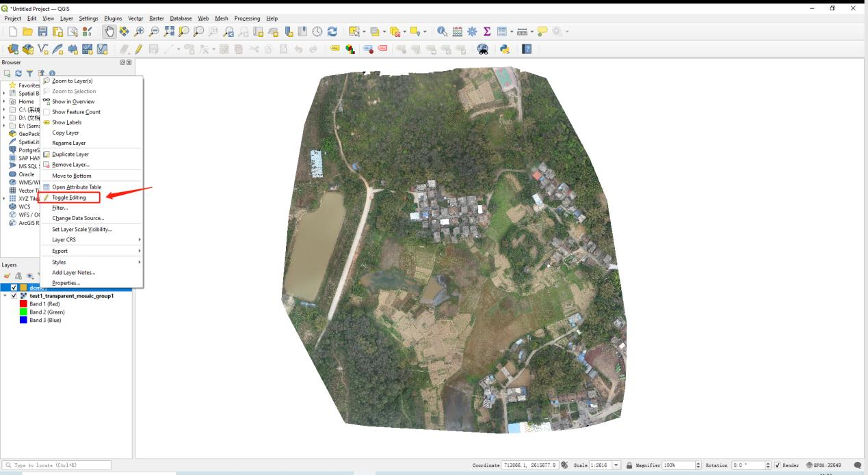This screenshot has width=868, height=475.
Task: Click the Type to locate search field
Action: (57, 465)
